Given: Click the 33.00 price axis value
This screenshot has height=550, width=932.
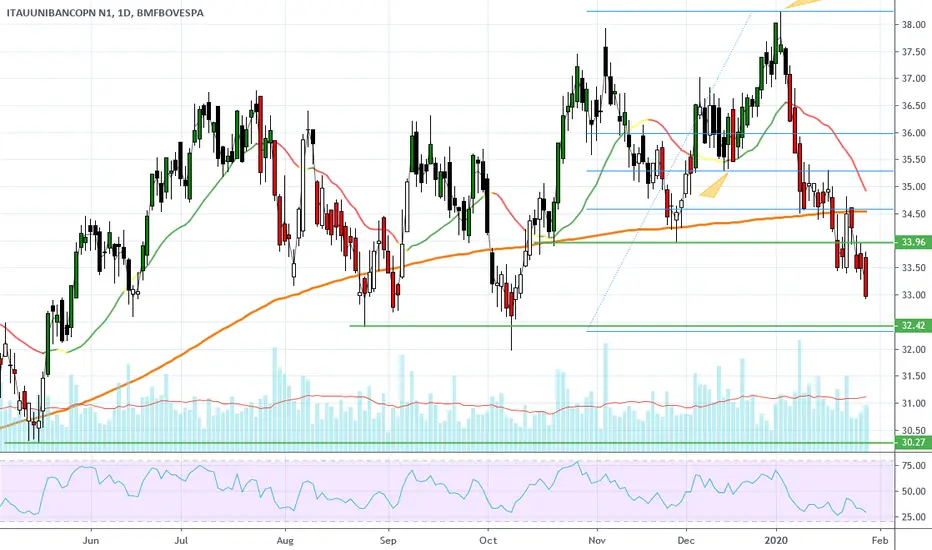Looking at the screenshot, I should pyautogui.click(x=913, y=295).
